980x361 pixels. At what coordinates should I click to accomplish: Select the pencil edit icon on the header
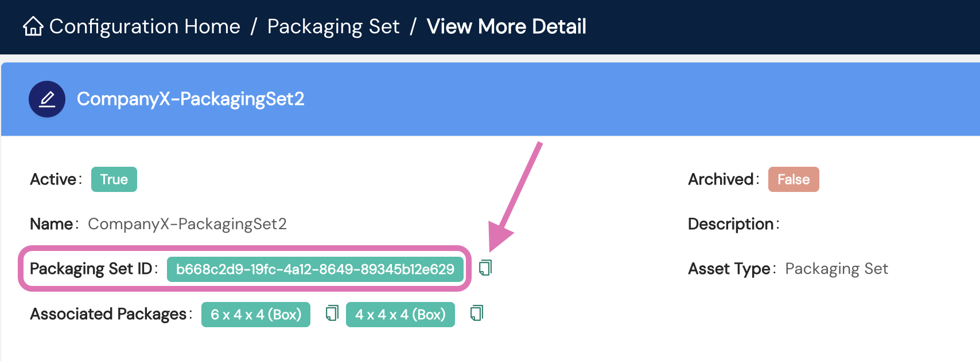click(x=46, y=99)
